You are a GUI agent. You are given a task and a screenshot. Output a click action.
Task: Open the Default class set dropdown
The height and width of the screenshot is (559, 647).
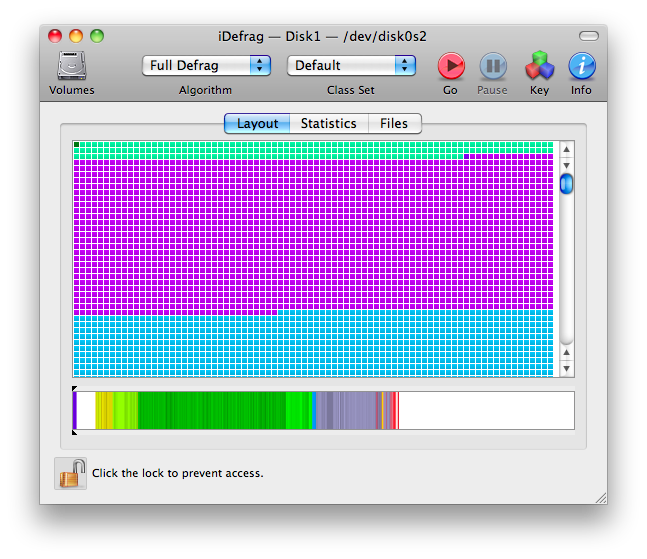pos(351,66)
